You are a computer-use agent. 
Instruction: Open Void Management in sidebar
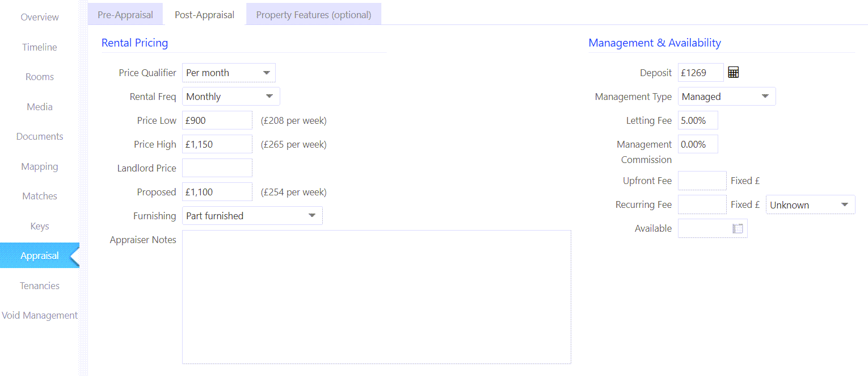click(40, 315)
